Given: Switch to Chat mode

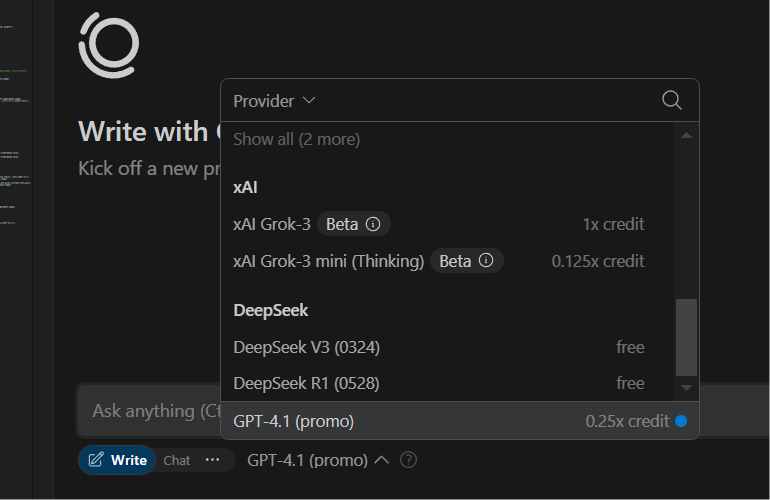Looking at the screenshot, I should click(177, 460).
